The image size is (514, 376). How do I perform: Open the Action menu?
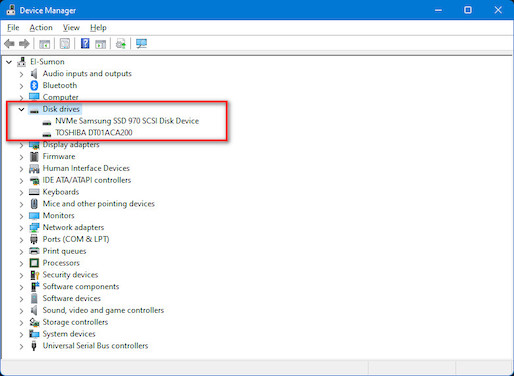click(x=41, y=28)
